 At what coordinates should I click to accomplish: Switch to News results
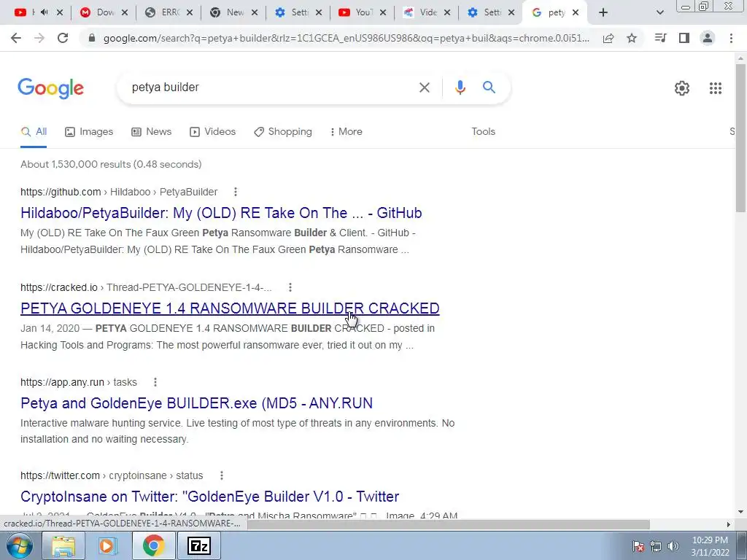click(x=152, y=131)
